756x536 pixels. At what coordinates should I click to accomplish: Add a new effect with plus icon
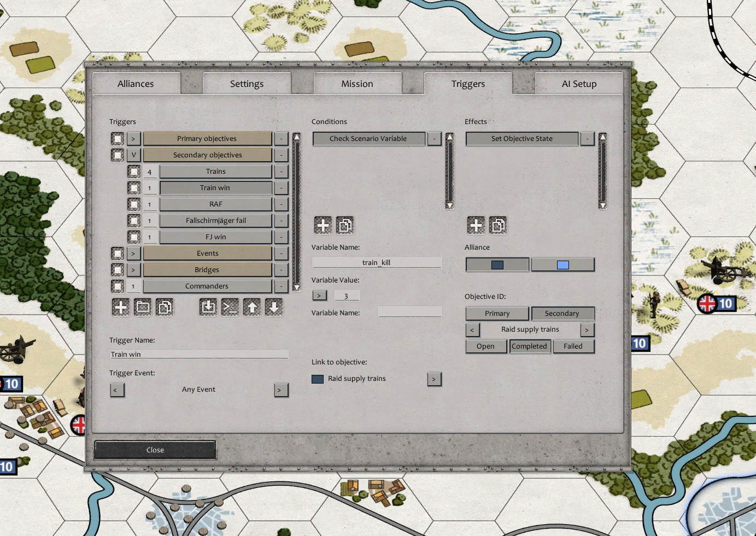(x=476, y=225)
